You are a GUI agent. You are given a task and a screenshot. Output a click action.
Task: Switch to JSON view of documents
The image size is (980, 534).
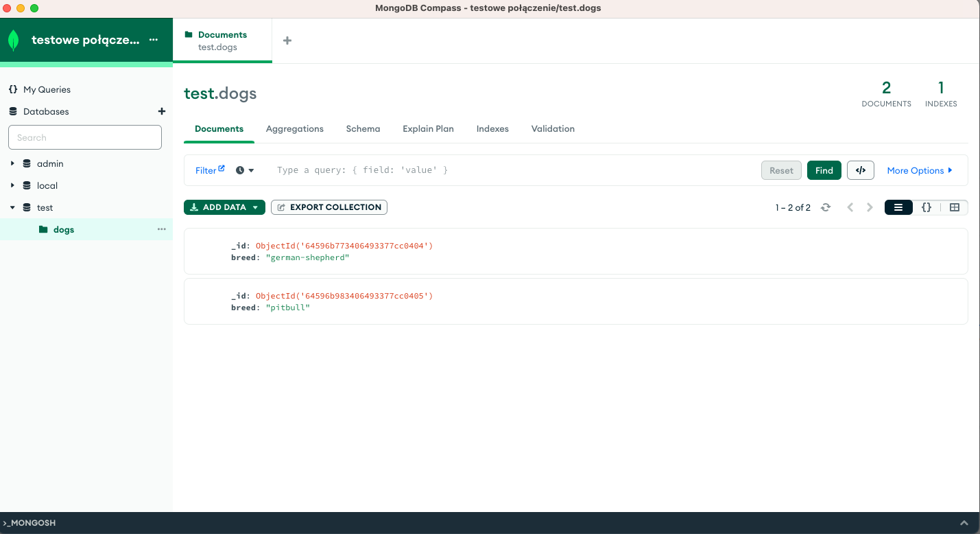click(x=926, y=207)
